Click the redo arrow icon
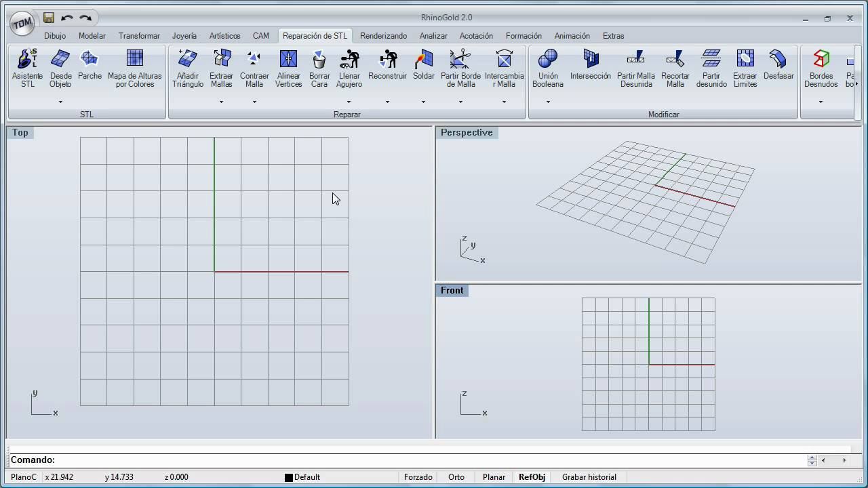Viewport: 868px width, 488px height. 85,18
